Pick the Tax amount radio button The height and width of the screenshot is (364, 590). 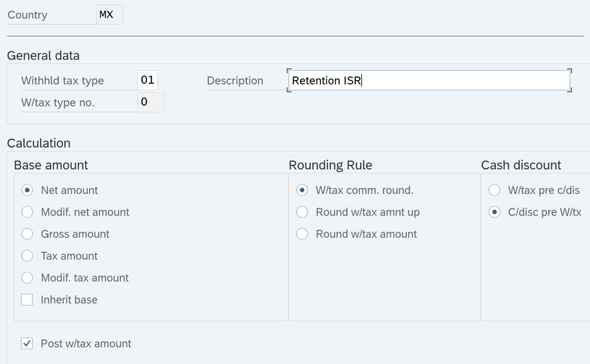coord(27,256)
